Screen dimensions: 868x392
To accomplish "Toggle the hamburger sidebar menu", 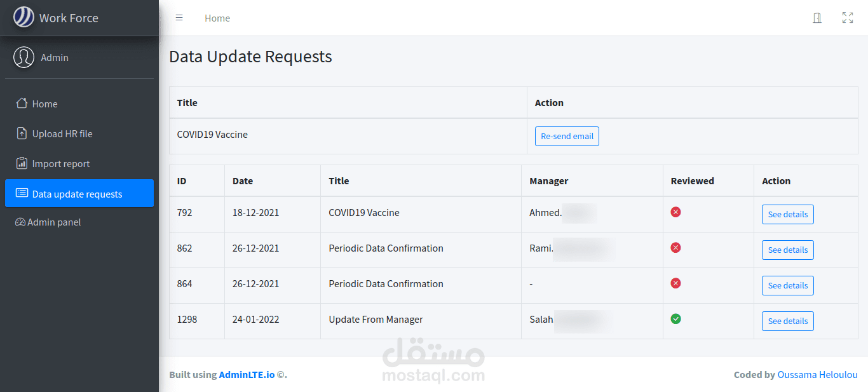I will pos(179,18).
